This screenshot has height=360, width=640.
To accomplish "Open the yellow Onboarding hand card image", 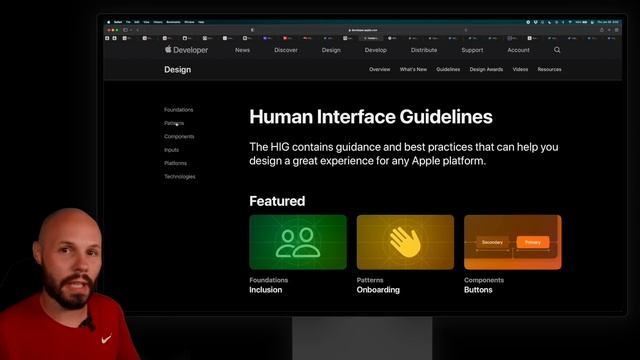I will [405, 242].
